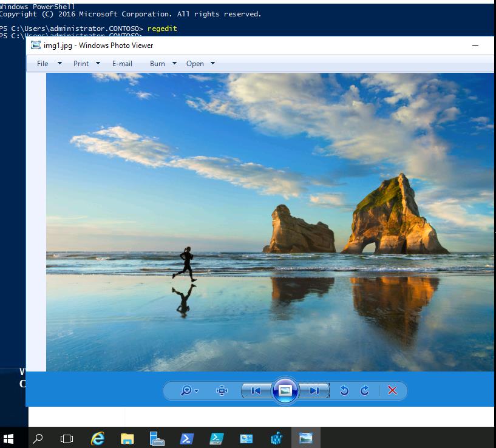This screenshot has width=496, height=448.
Task: Open the Windows Start menu
Action: pyautogui.click(x=8, y=439)
